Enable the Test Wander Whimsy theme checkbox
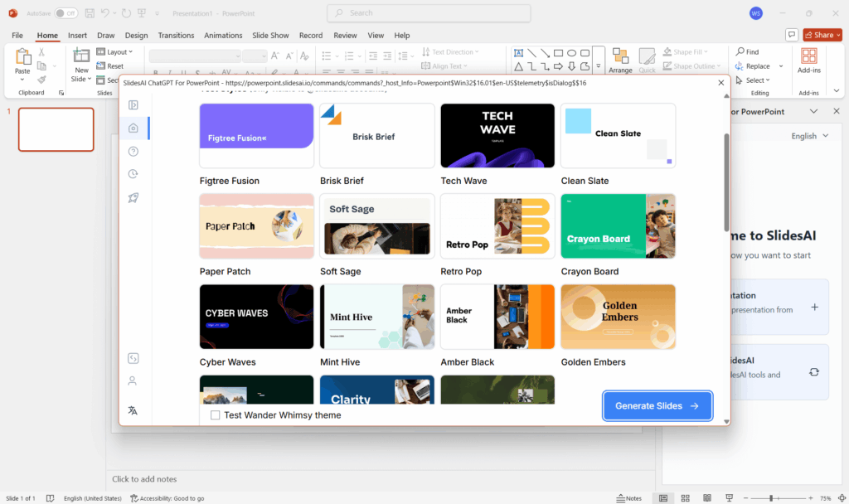 [215, 414]
